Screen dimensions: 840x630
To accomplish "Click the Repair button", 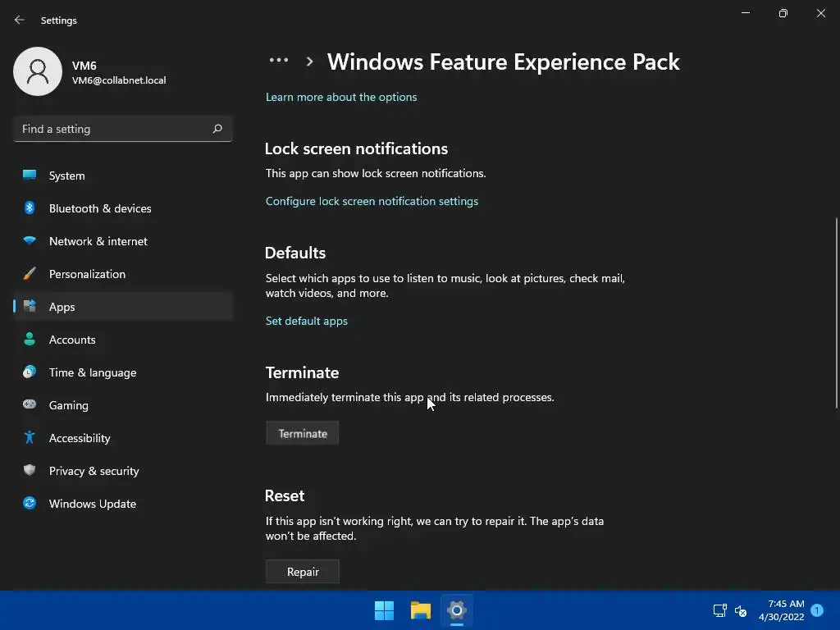I will (x=302, y=572).
